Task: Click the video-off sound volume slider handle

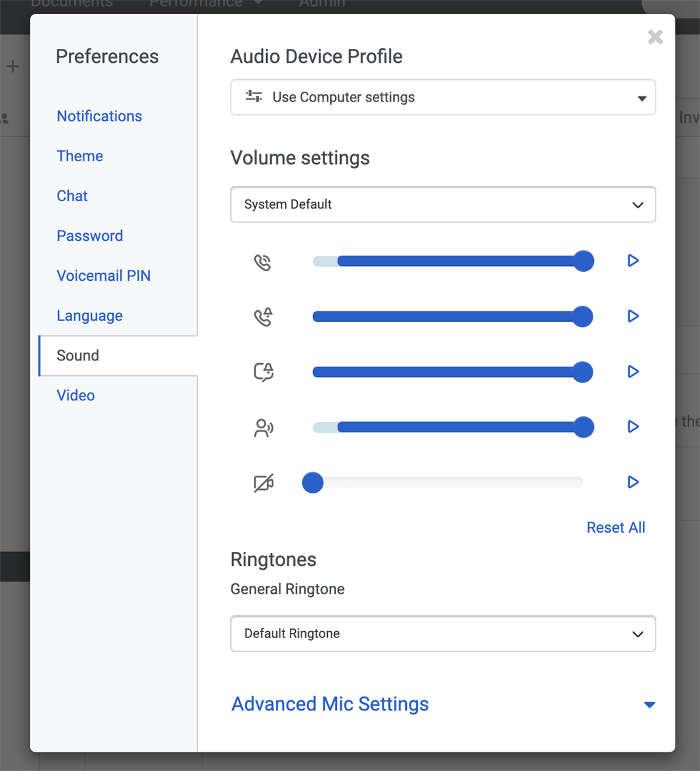Action: tap(313, 483)
